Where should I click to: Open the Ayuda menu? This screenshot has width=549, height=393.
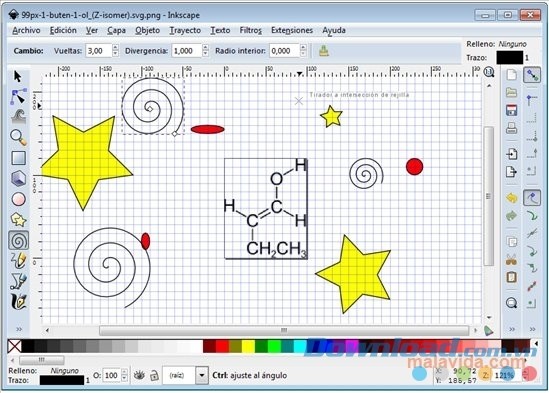[x=334, y=30]
